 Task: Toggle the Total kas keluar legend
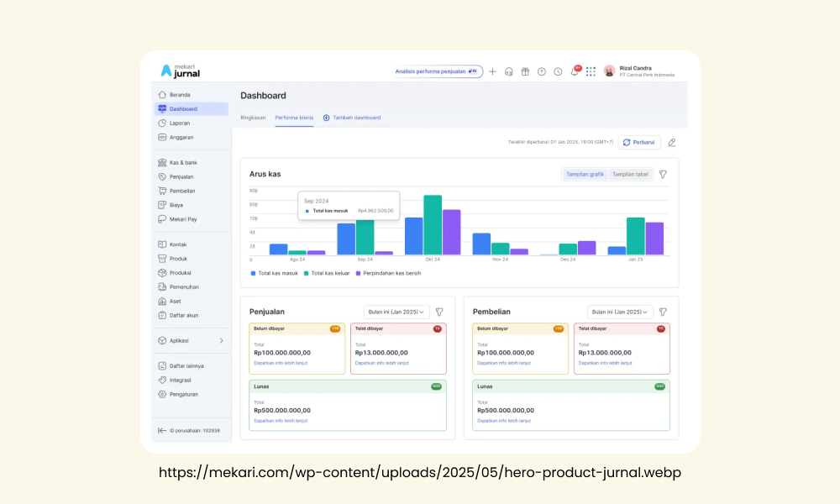pyautogui.click(x=327, y=273)
